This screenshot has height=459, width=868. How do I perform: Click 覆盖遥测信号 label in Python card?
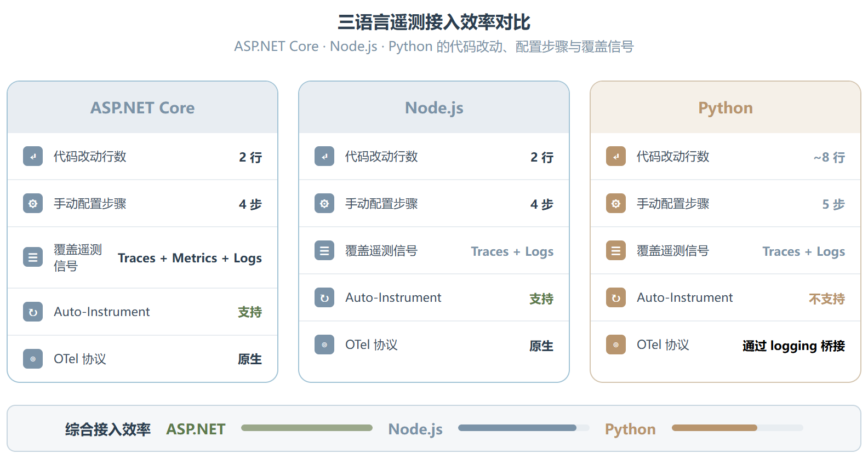[x=673, y=251]
